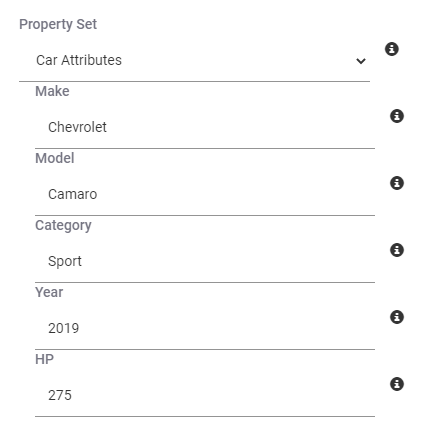Click the Make field label
This screenshot has height=438, width=446.
[52, 91]
